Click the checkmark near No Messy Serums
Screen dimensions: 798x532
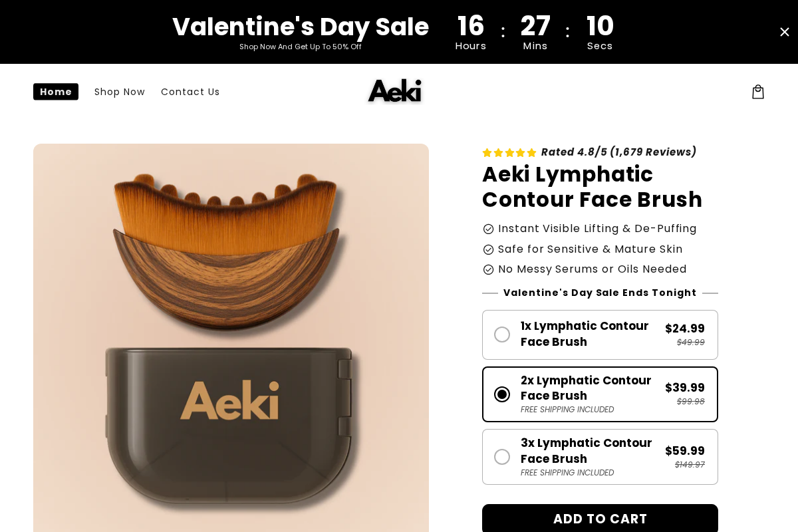487,269
